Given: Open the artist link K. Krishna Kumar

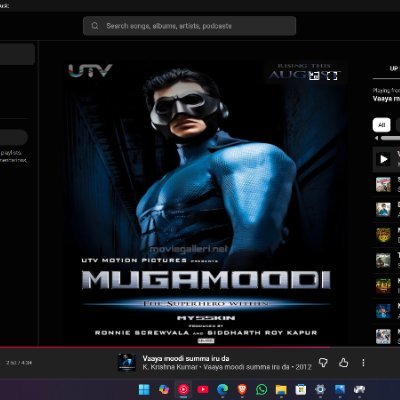Looking at the screenshot, I should (x=170, y=367).
